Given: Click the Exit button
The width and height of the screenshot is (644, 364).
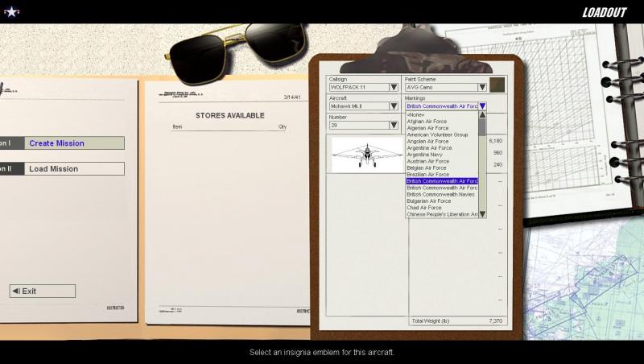Looking at the screenshot, I should [43, 291].
